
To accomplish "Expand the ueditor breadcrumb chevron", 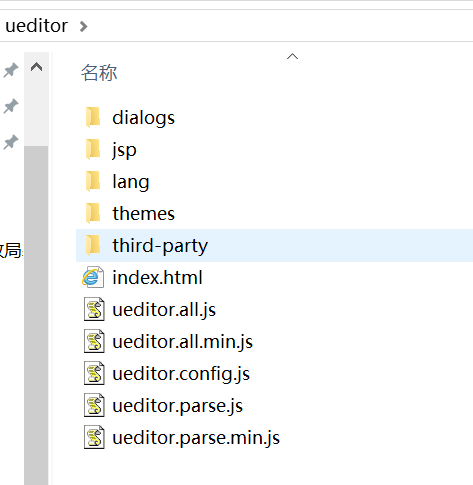I will coord(83,26).
